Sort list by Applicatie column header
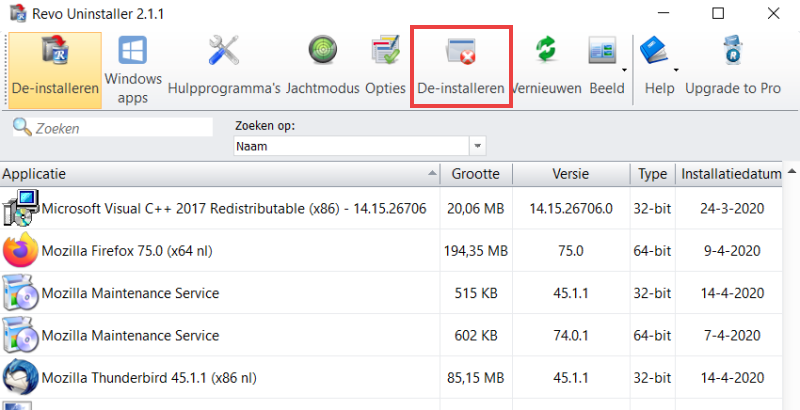Image resolution: width=800 pixels, height=410 pixels. (x=200, y=174)
